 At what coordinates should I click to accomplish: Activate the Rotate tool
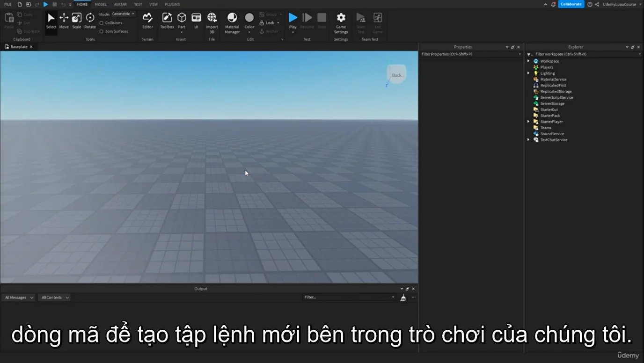tap(90, 21)
